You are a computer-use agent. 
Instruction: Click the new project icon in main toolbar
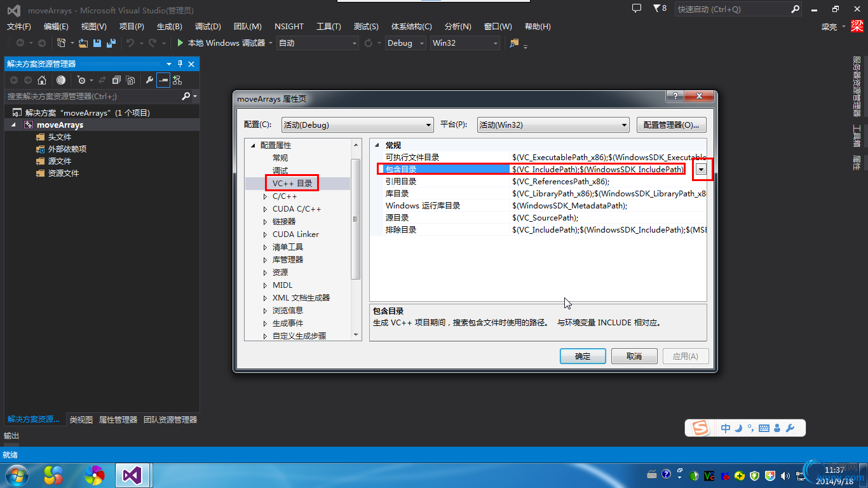(62, 43)
